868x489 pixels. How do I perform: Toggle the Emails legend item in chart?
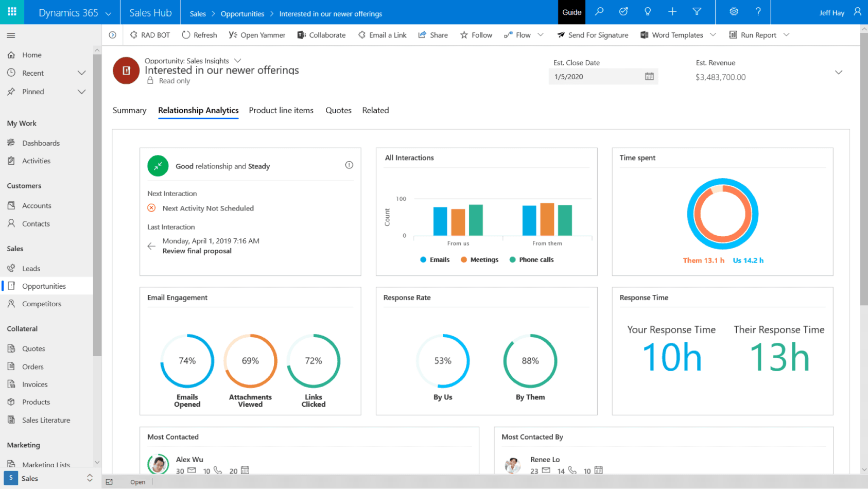435,260
